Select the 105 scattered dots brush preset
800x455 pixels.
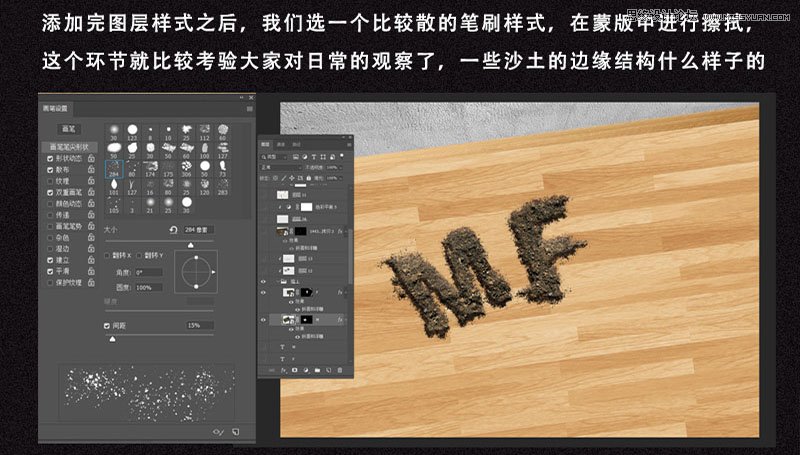coord(114,206)
